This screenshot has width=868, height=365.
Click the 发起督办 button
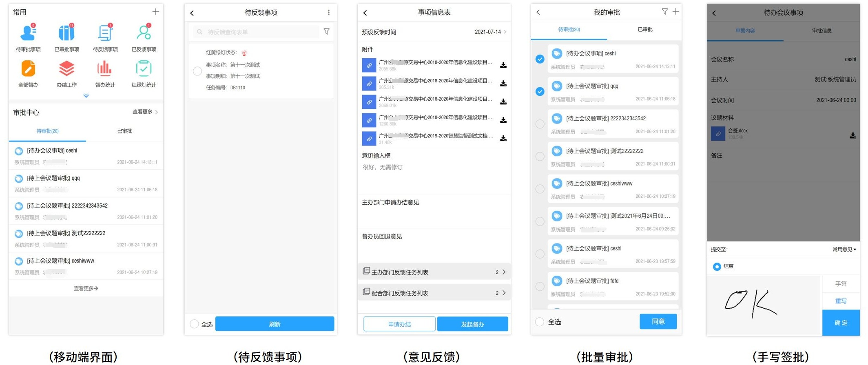[472, 324]
